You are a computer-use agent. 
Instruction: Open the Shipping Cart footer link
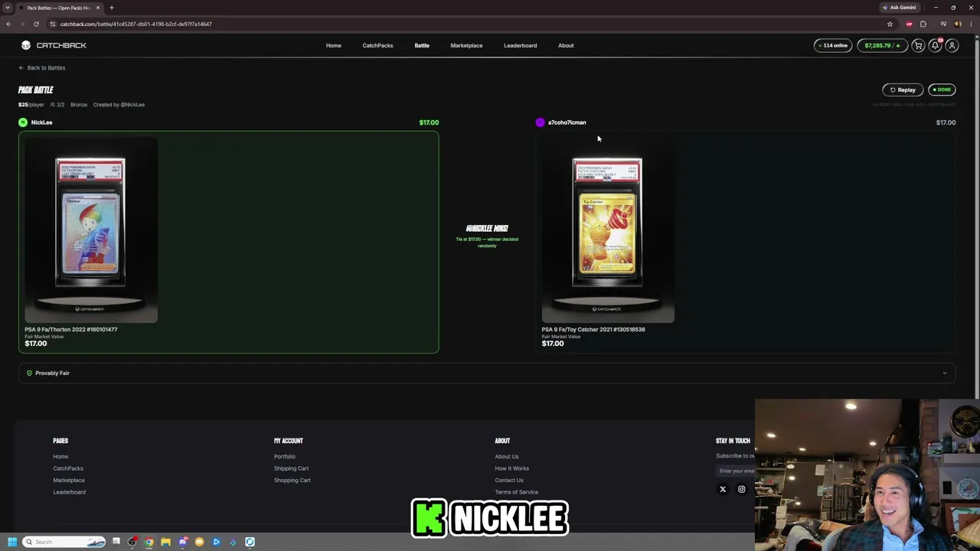[291, 468]
